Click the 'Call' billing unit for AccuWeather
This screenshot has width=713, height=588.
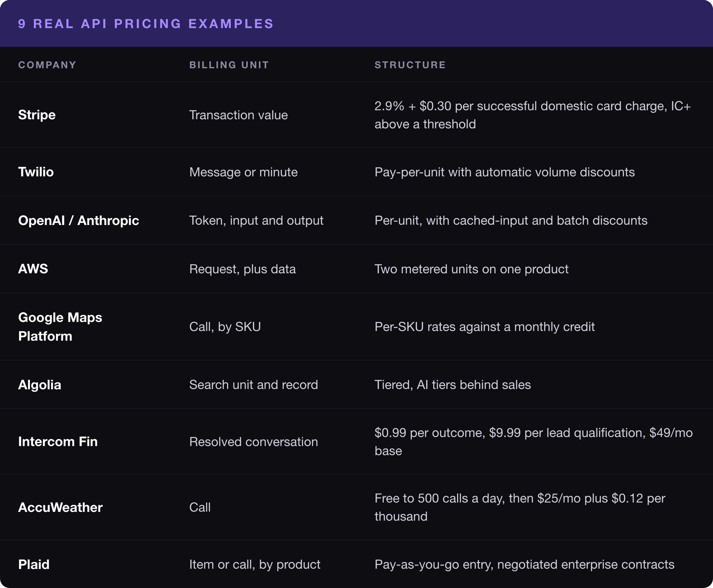[200, 507]
